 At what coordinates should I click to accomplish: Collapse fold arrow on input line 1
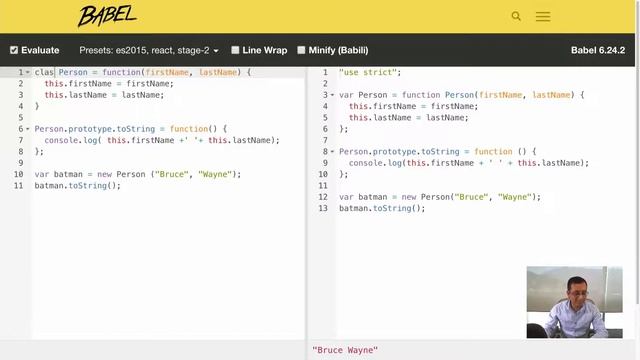(x=28, y=72)
